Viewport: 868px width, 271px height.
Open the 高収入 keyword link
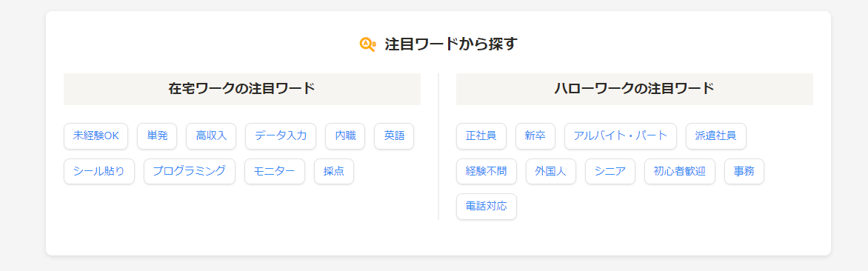(211, 136)
